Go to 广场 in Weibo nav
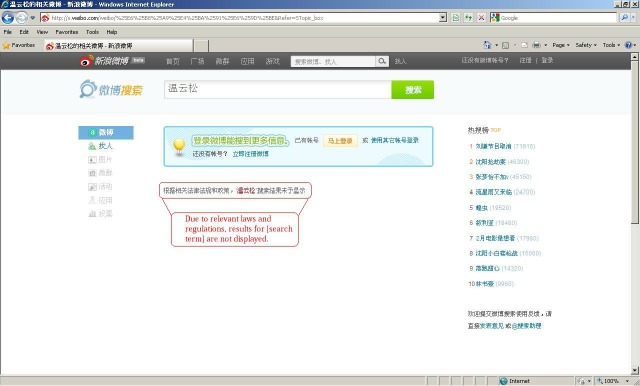 coord(198,61)
